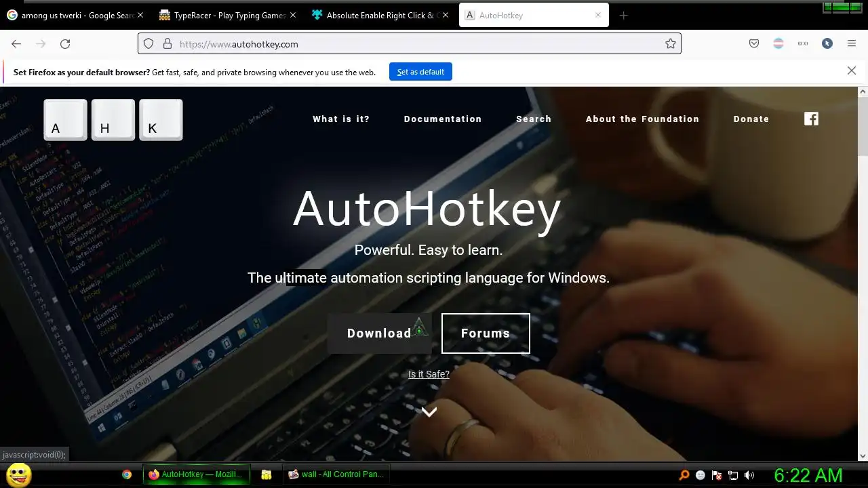Open the blue cursor extension icon

pos(827,43)
